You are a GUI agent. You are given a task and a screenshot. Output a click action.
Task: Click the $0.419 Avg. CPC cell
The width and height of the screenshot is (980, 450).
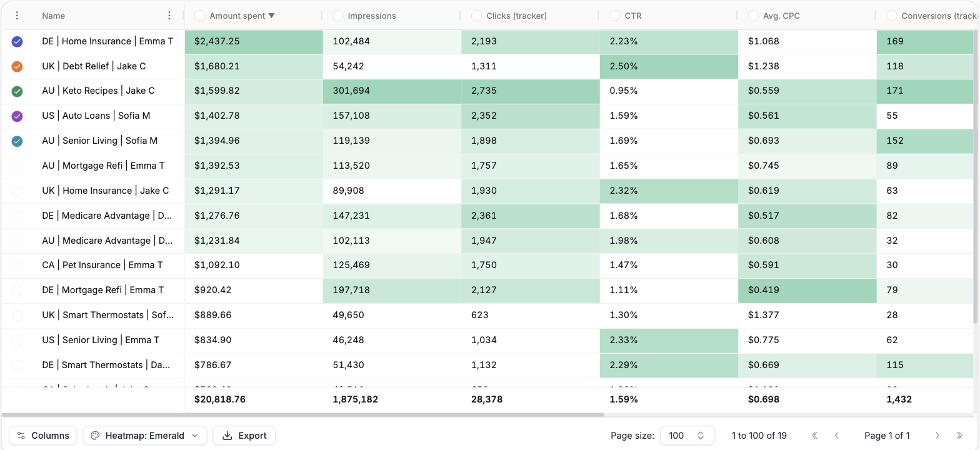pyautogui.click(x=807, y=290)
